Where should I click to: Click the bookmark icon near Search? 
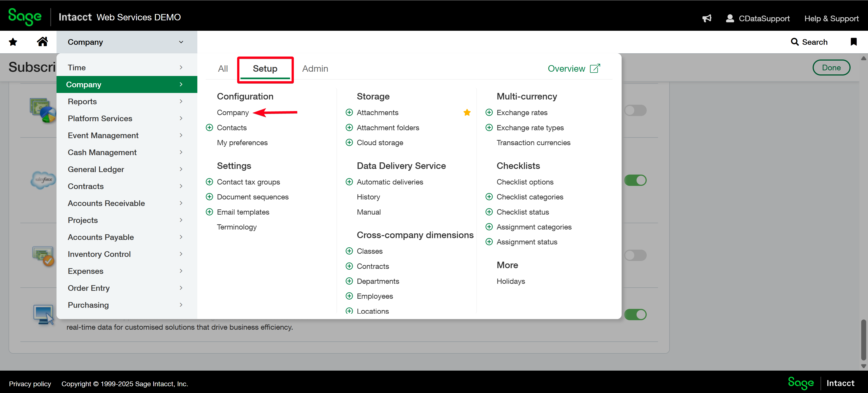tap(853, 42)
